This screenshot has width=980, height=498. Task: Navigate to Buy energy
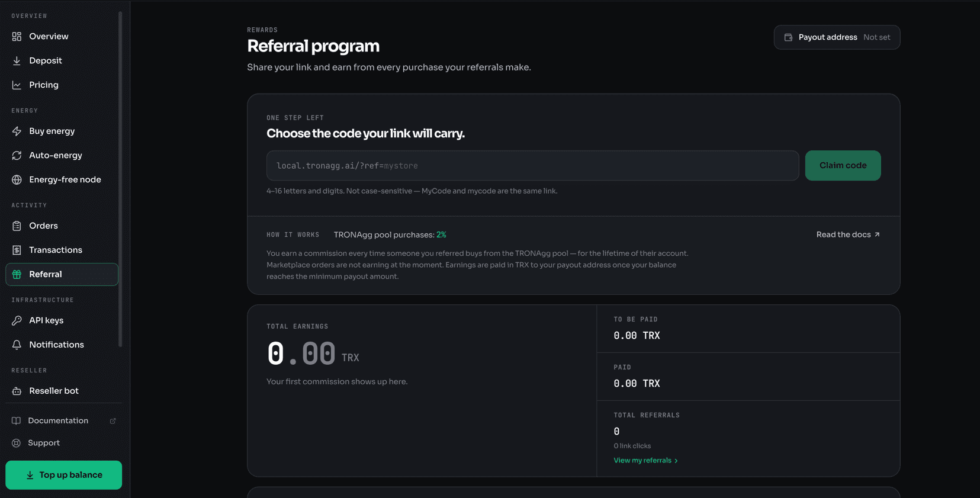(62, 131)
